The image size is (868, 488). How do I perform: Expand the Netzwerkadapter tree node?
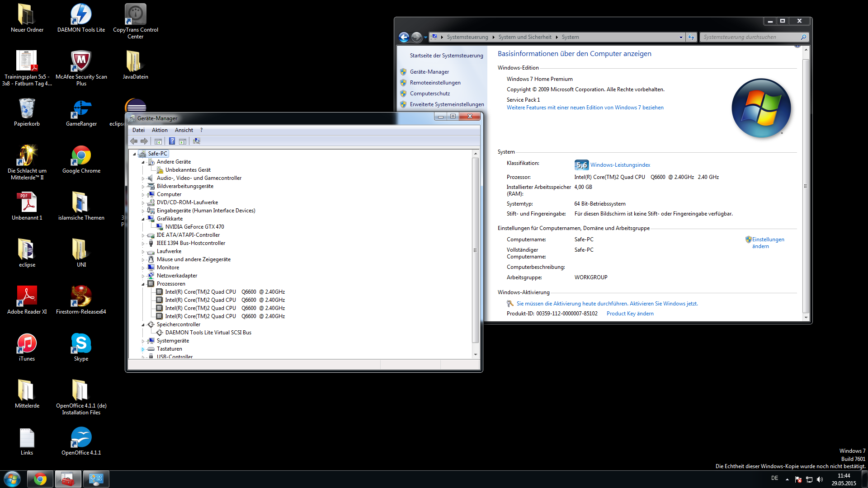[143, 276]
